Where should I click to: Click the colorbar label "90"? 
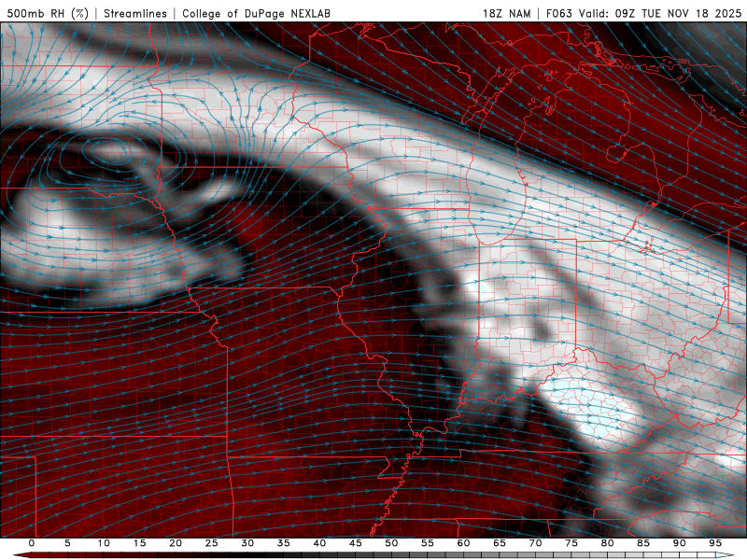pyautogui.click(x=679, y=543)
